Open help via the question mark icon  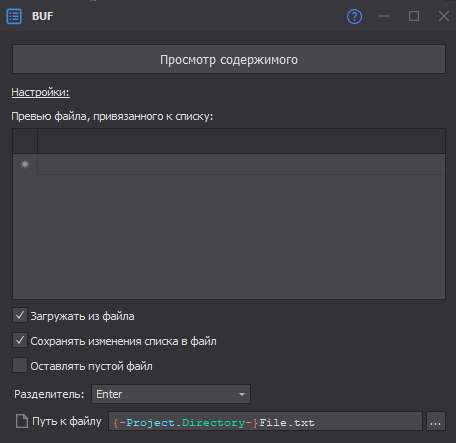coord(354,16)
